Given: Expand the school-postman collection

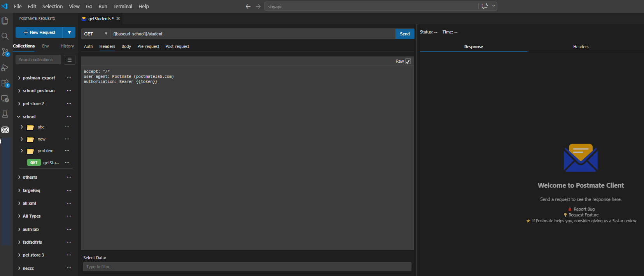Looking at the screenshot, I should pos(19,91).
